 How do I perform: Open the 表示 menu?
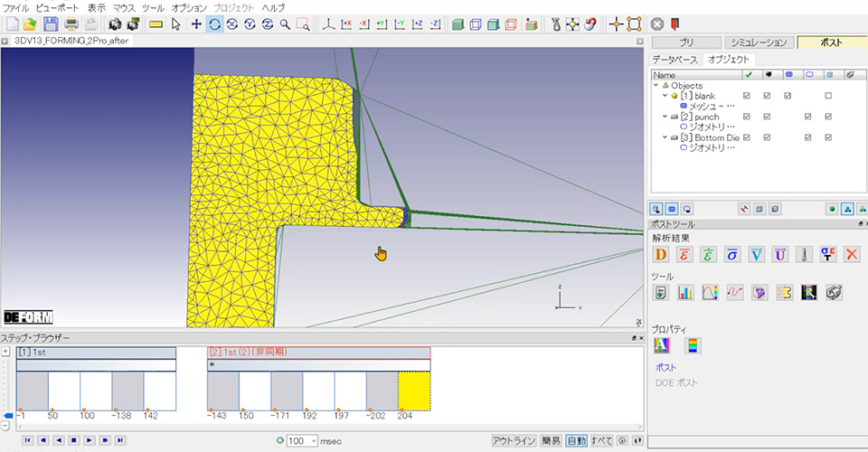(x=97, y=8)
